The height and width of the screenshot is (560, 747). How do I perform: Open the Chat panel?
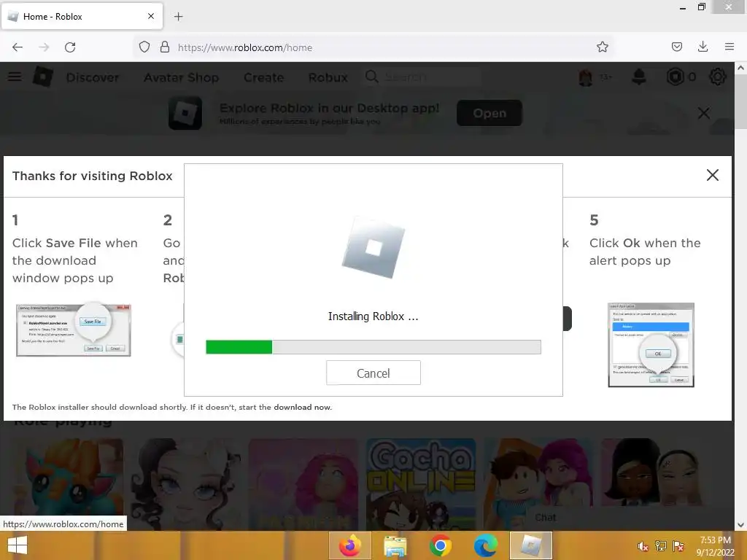545,518
